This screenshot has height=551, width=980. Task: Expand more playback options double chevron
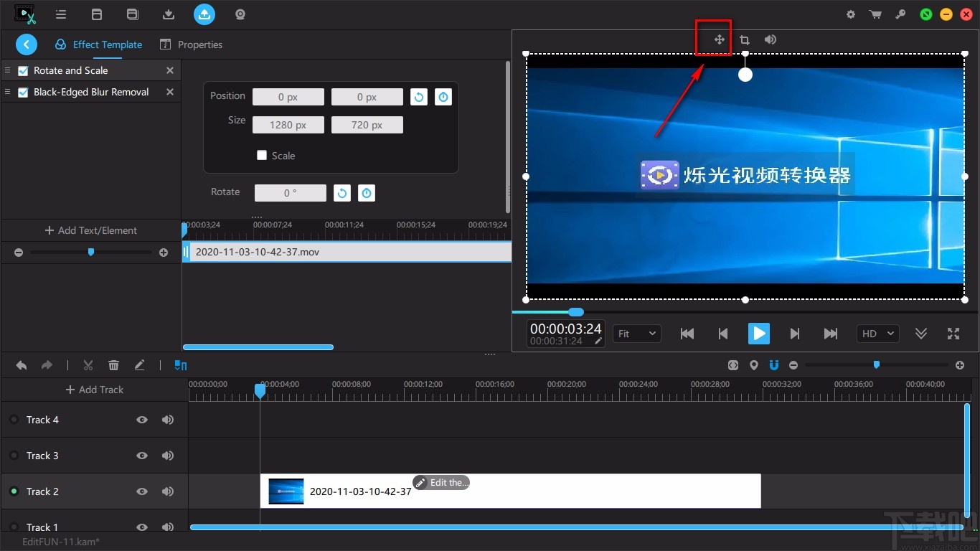pyautogui.click(x=921, y=334)
